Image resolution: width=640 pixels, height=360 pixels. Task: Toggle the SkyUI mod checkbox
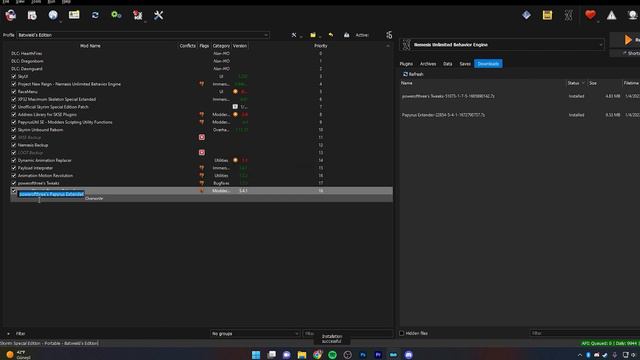tap(14, 76)
